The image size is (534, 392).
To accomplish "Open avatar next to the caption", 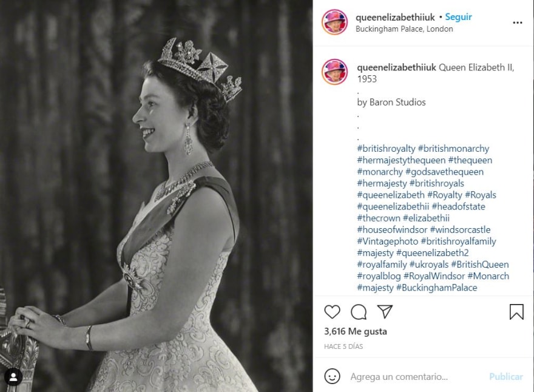I will point(334,72).
